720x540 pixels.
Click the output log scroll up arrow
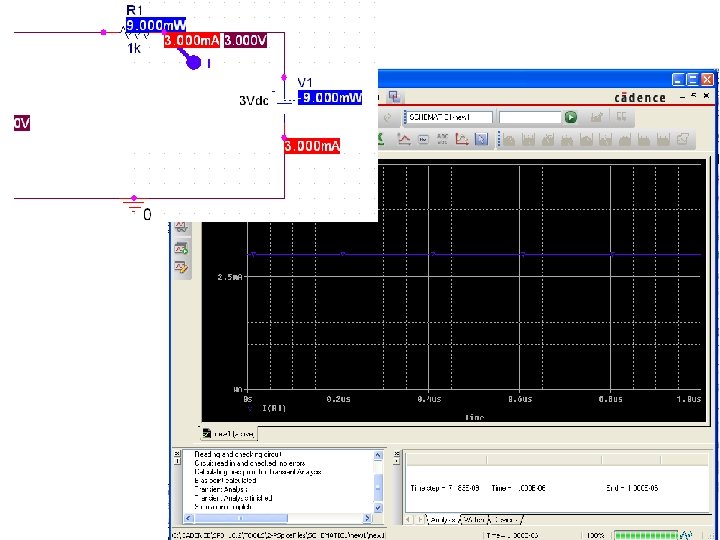[378, 455]
